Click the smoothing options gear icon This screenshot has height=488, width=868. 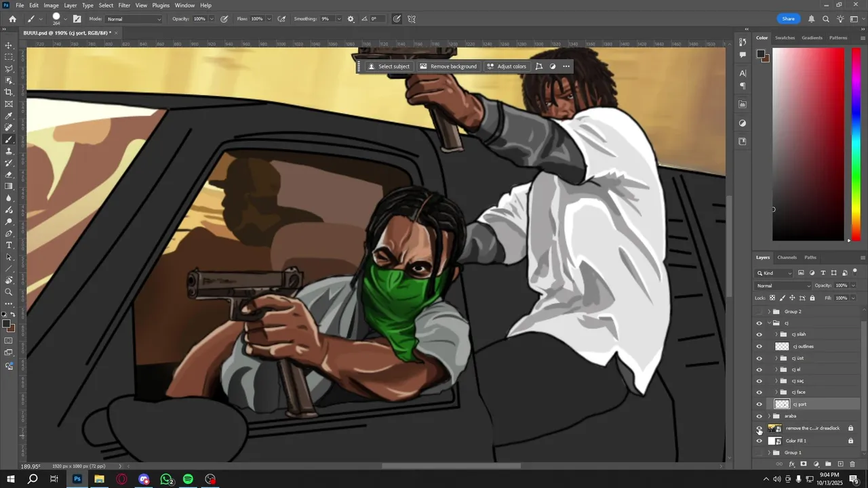click(351, 19)
